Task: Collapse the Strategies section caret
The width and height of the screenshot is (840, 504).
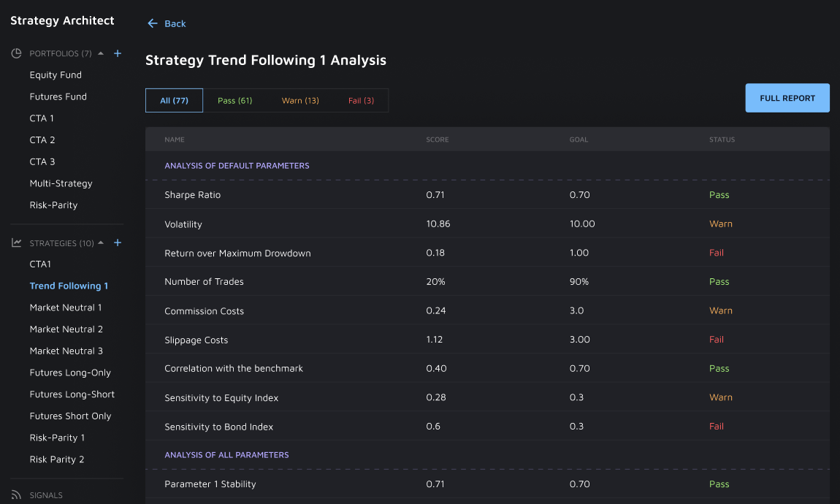Action: point(101,243)
